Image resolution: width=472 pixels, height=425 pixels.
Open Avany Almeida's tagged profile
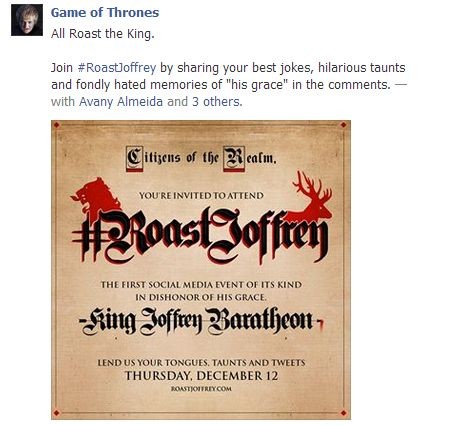pos(121,101)
